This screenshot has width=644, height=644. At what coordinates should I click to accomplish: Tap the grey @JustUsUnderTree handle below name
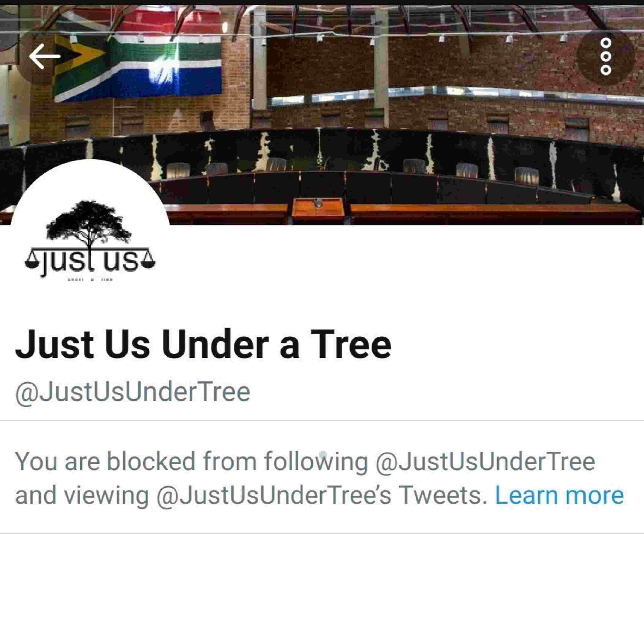point(133,392)
